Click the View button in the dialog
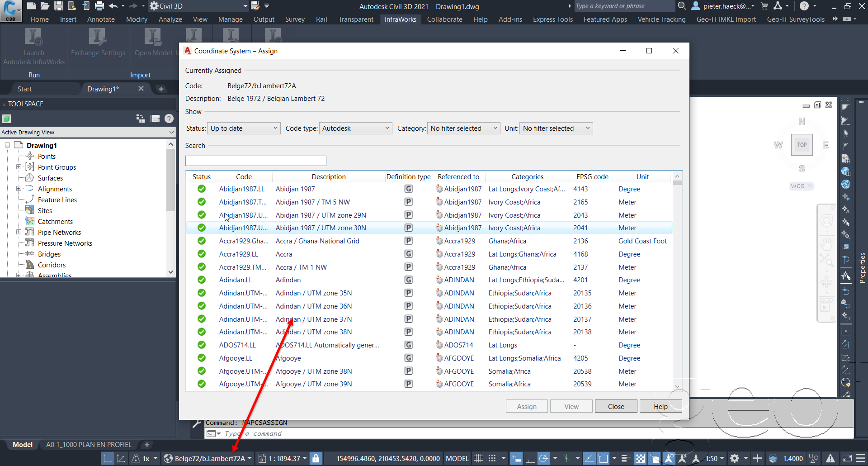 coord(571,406)
